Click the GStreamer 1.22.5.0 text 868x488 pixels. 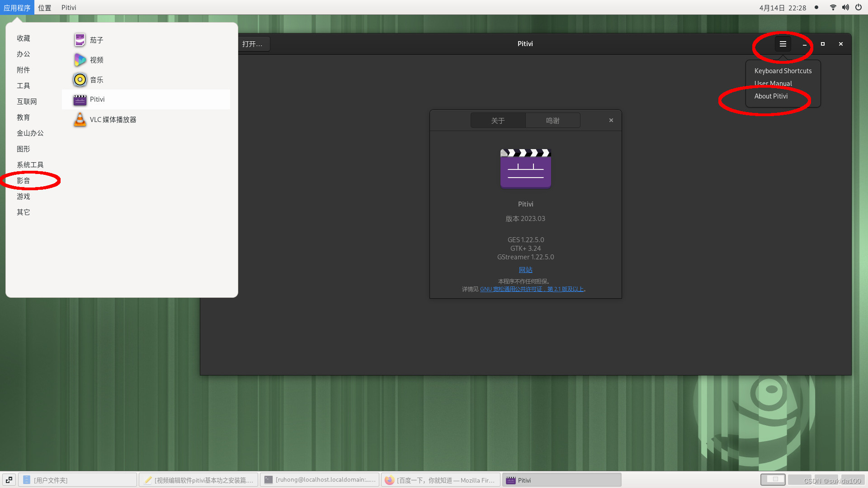tap(525, 257)
